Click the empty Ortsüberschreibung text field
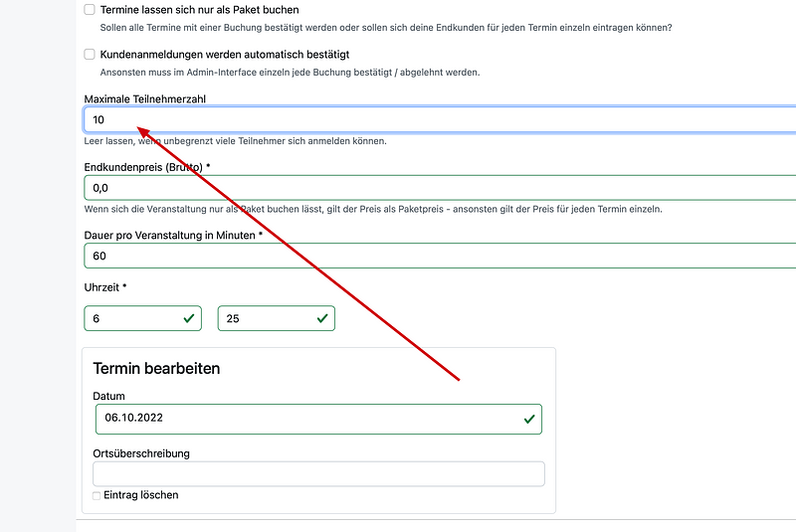This screenshot has height=532, width=796. click(x=318, y=474)
